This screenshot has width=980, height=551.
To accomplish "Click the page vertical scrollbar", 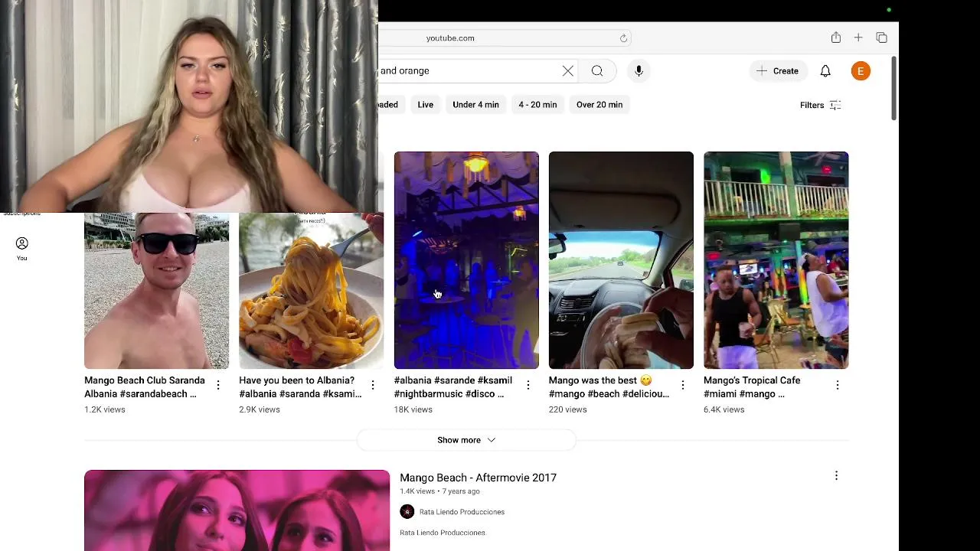I will pos(893,87).
